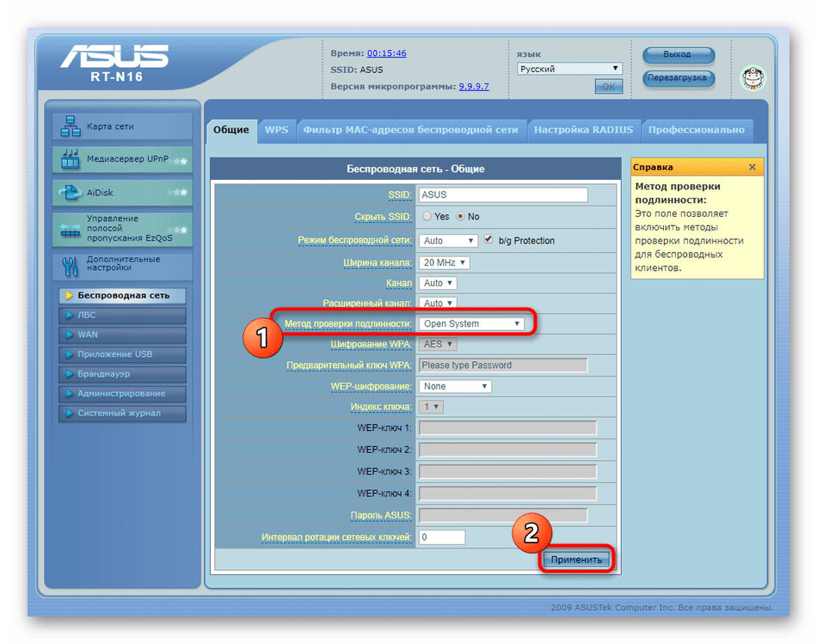Click the Шифрование WPA label link
The image size is (817, 644).
[x=371, y=345]
